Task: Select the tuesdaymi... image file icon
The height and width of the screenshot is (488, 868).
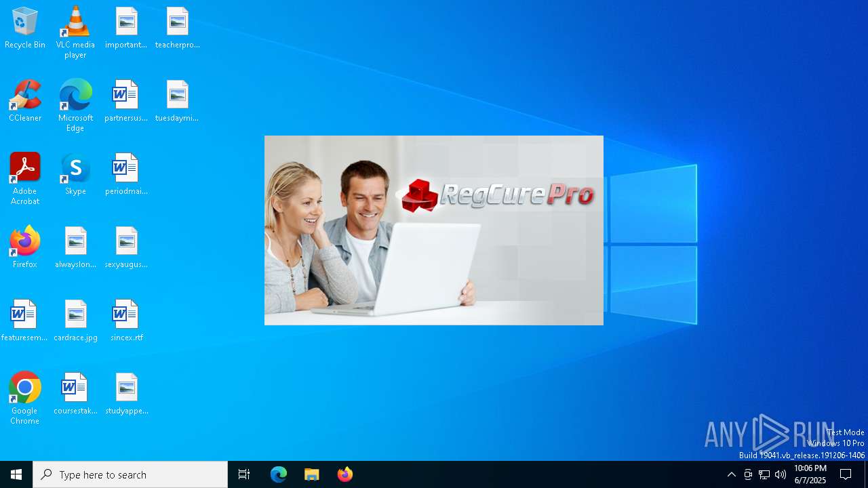Action: point(177,102)
